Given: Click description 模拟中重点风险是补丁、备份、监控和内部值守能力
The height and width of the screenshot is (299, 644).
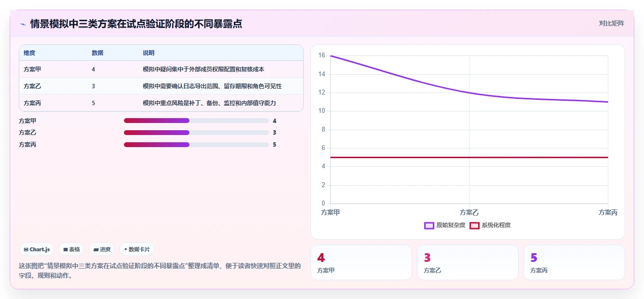Looking at the screenshot, I should 209,103.
